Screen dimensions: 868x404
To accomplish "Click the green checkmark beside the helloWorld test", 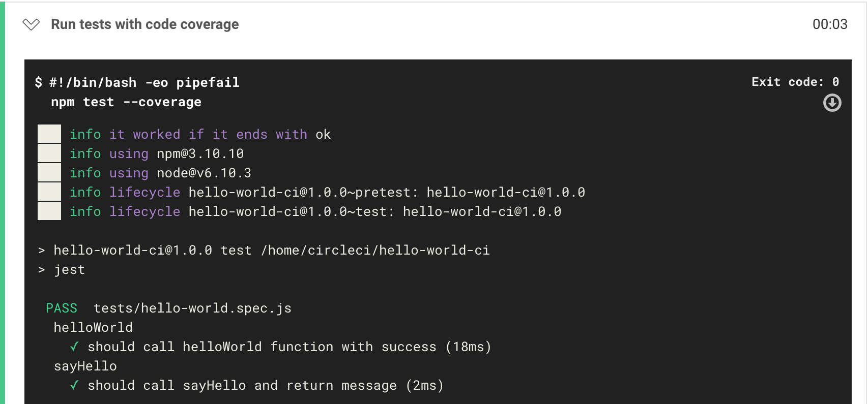I will click(74, 347).
